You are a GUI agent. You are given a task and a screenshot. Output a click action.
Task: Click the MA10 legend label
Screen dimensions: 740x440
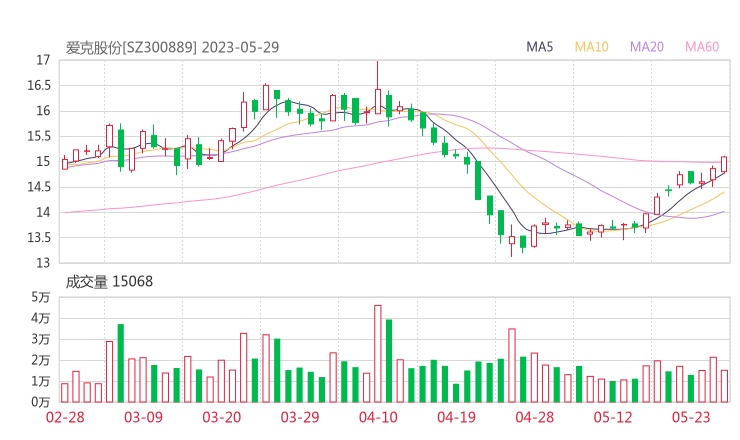591,47
